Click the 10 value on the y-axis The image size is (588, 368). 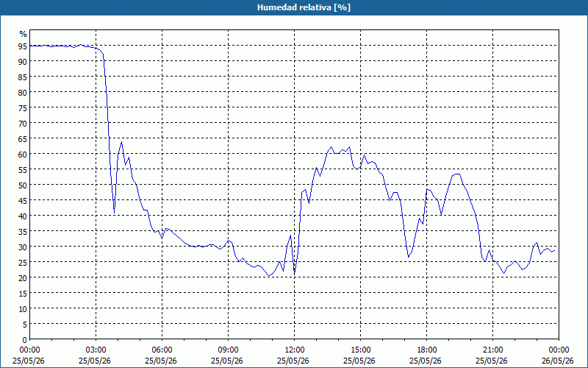click(x=23, y=308)
